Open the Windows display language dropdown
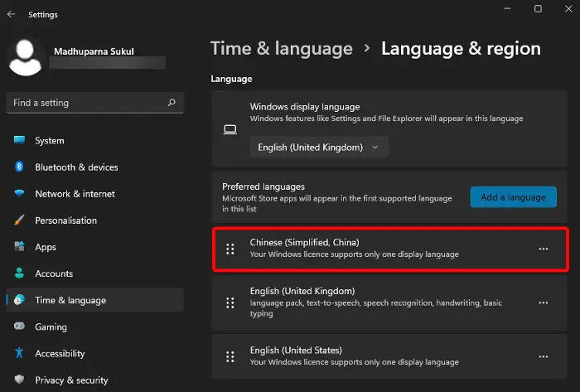 319,148
